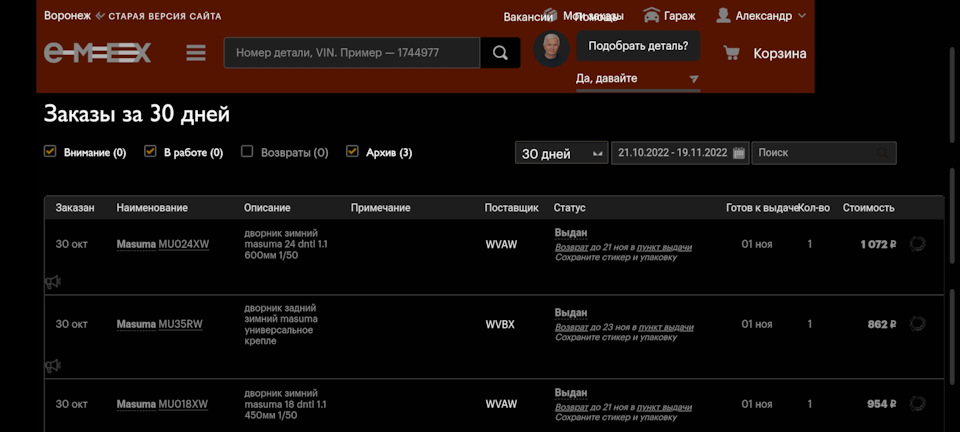Viewport: 960px width, 432px height.
Task: Click the assistant avatar photo
Action: tap(551, 48)
